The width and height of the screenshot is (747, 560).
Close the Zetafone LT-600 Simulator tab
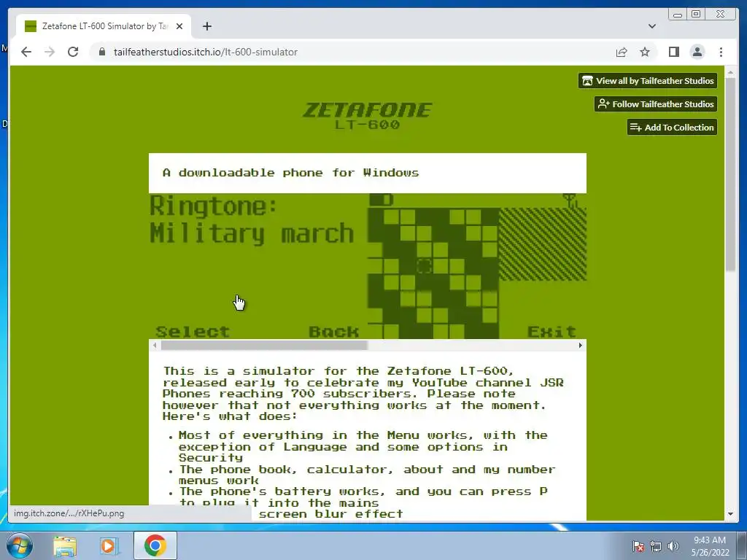tap(179, 26)
